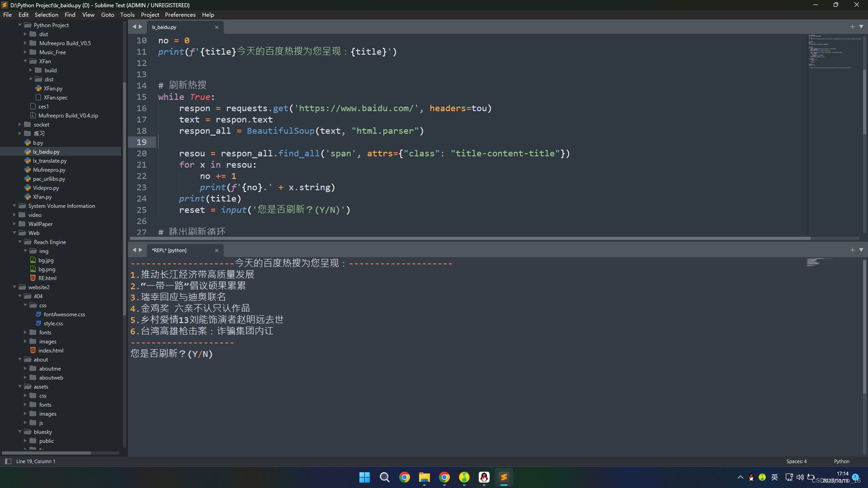Screen dimensions: 868x488
Task: Show hidden system tray icons
Action: tap(740, 477)
